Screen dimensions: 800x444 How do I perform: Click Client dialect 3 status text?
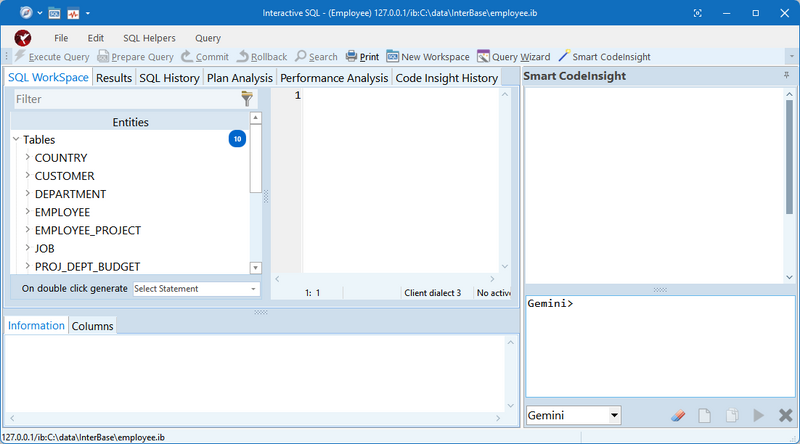point(433,292)
